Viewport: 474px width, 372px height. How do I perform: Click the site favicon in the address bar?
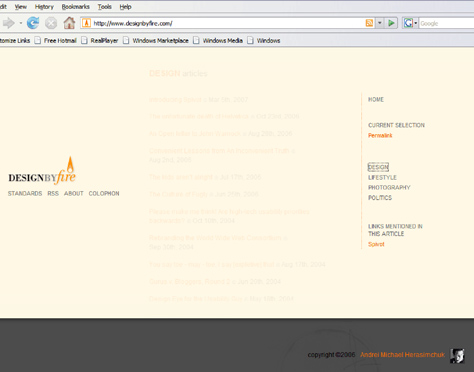coord(86,23)
